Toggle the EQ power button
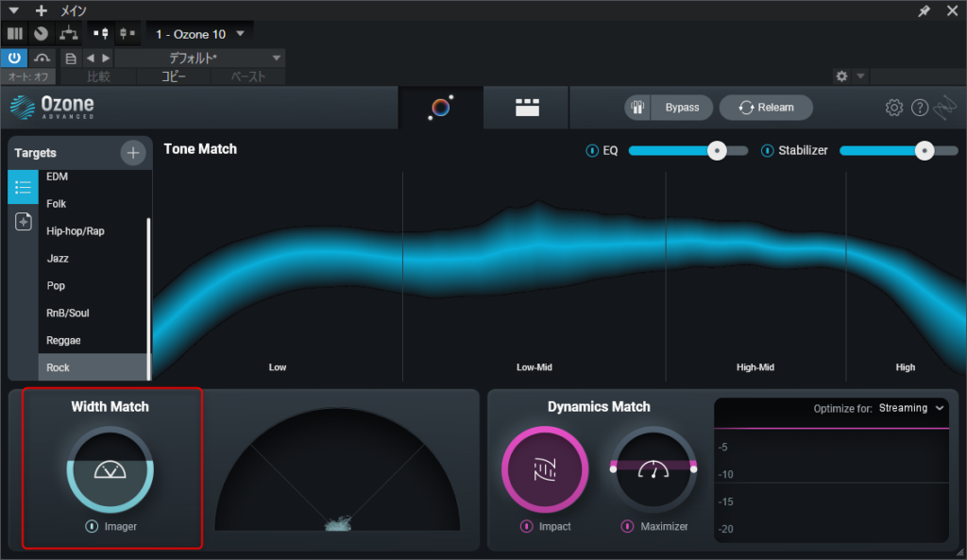The height and width of the screenshot is (560, 967). [x=591, y=150]
